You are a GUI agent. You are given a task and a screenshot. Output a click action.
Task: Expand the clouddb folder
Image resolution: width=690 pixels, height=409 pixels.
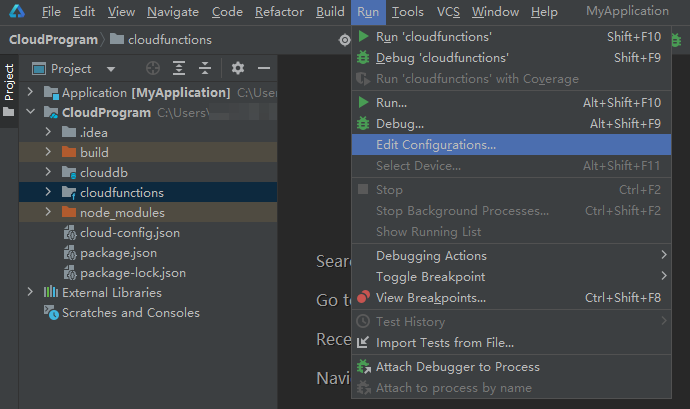pyautogui.click(x=47, y=172)
